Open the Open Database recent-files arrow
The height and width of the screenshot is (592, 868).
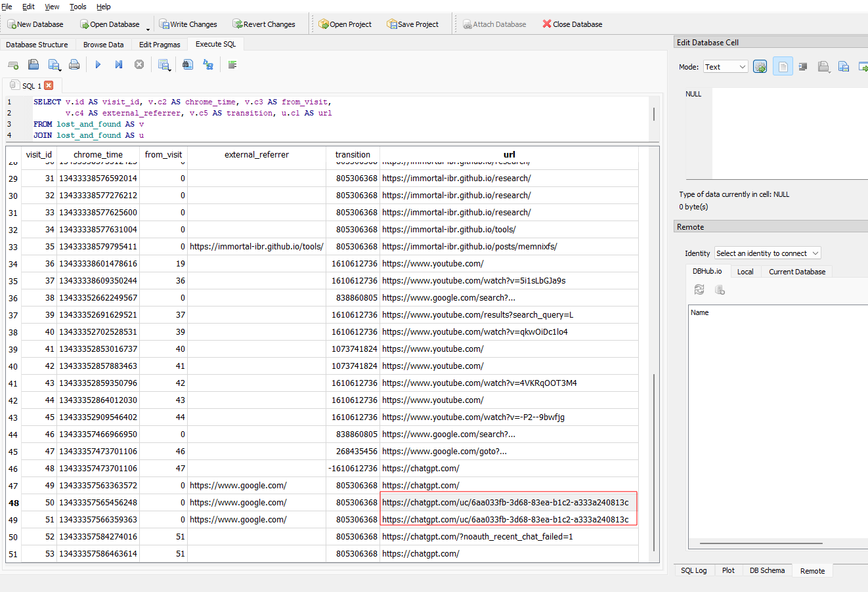tap(148, 29)
